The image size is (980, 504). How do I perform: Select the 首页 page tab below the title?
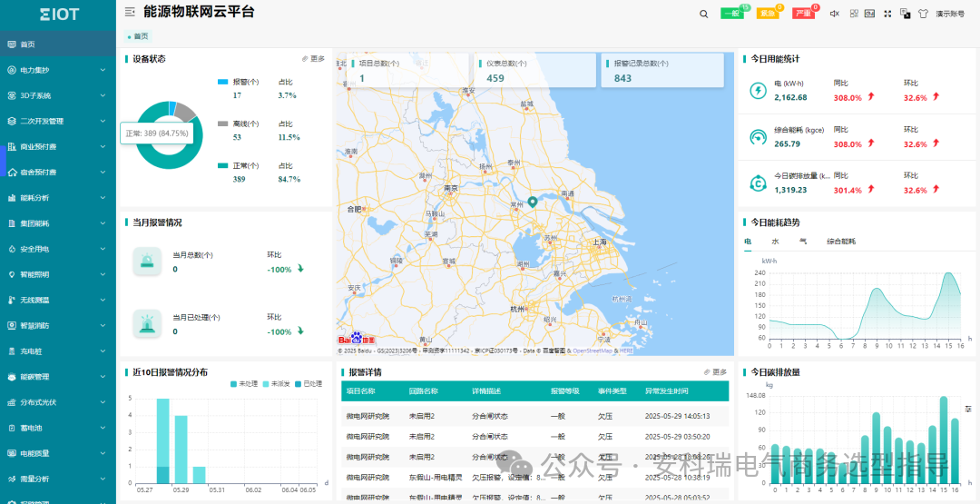tap(138, 37)
